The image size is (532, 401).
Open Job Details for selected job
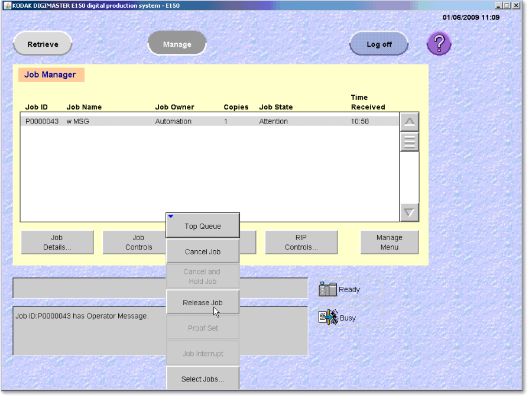pyautogui.click(x=57, y=242)
